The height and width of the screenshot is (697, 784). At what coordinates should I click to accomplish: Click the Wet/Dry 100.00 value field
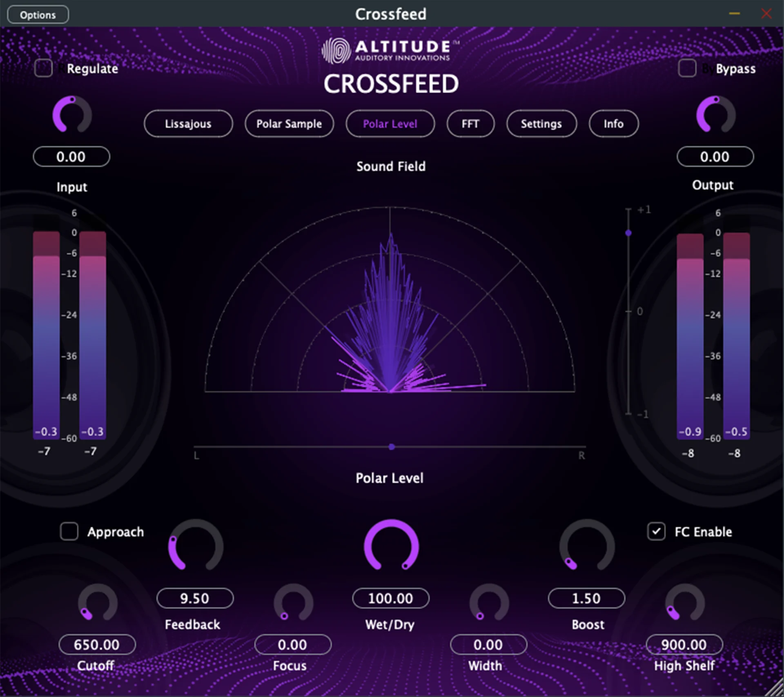click(391, 598)
